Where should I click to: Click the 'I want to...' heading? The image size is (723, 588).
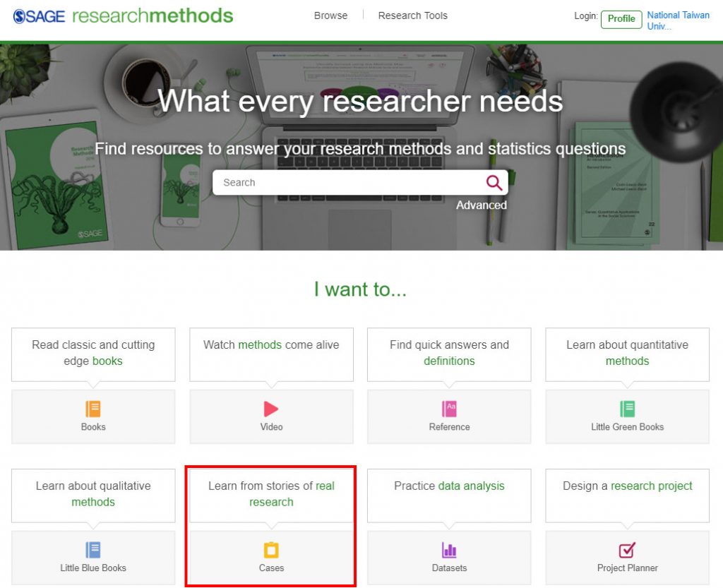click(360, 289)
